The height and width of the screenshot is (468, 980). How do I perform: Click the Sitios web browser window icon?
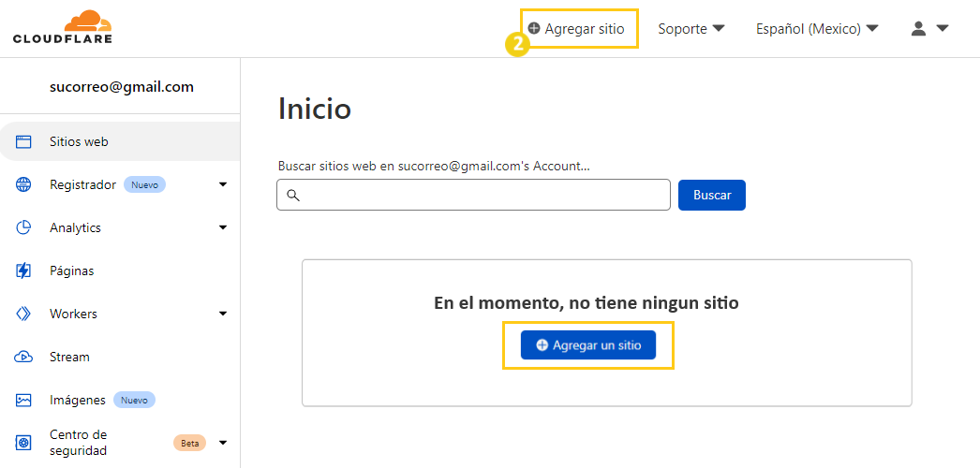pos(23,141)
